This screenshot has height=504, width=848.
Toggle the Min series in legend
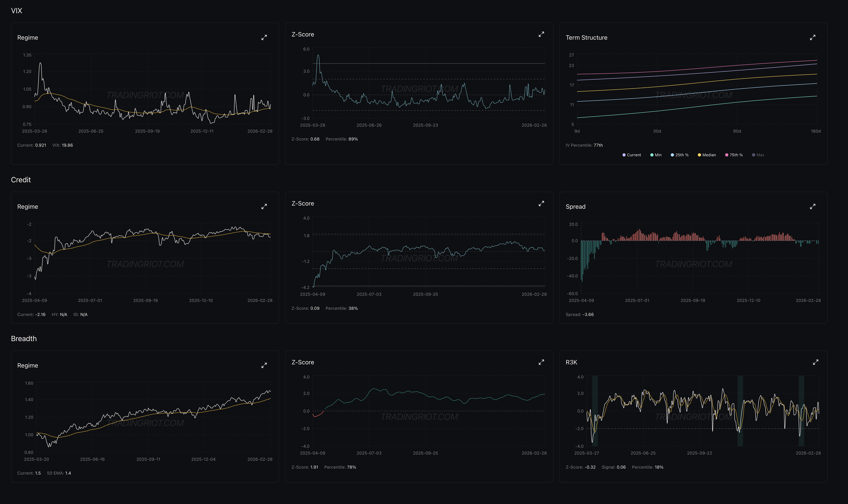[x=658, y=155]
